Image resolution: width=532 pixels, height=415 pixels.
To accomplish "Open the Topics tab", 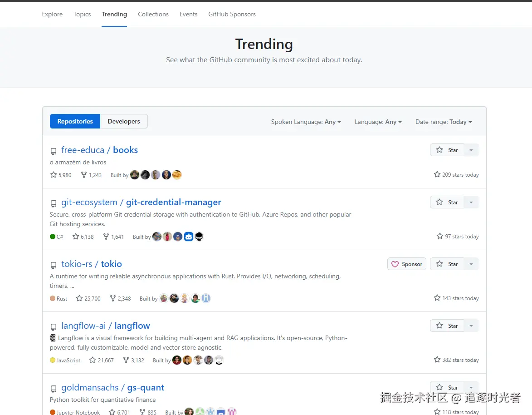I will point(82,14).
